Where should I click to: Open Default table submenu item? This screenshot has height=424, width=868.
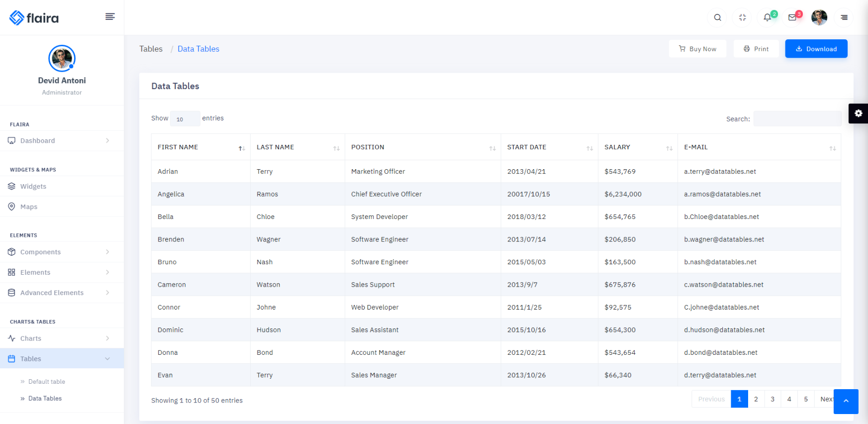[x=47, y=382]
